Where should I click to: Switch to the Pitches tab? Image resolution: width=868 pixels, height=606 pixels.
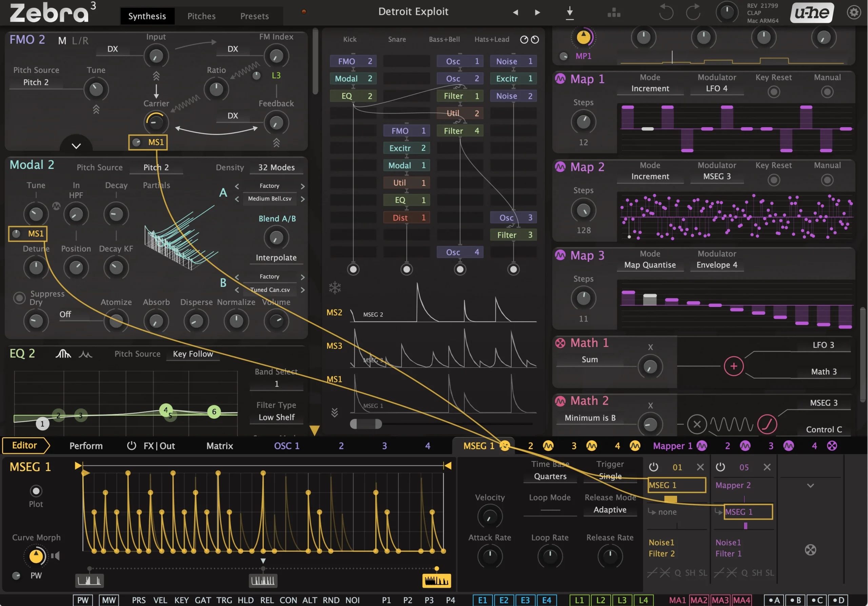click(201, 16)
